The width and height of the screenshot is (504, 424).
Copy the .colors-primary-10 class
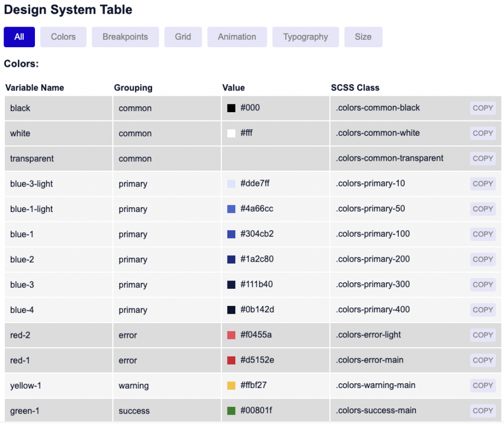(482, 184)
